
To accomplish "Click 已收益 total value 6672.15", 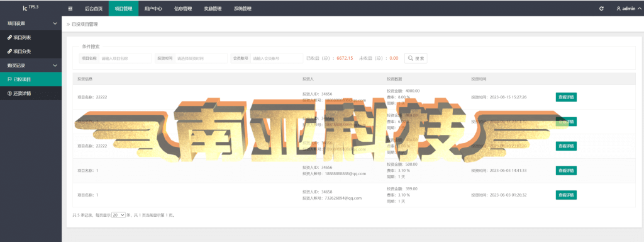I will click(x=345, y=59).
